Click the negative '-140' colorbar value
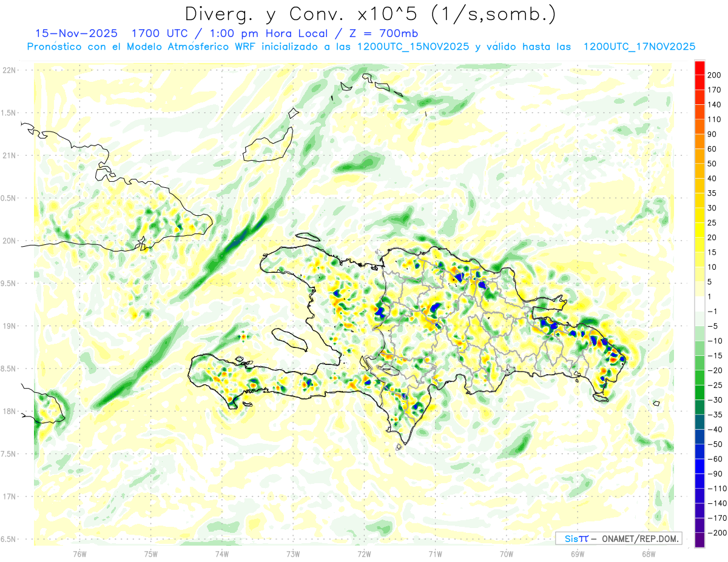The width and height of the screenshot is (728, 562). 716,503
